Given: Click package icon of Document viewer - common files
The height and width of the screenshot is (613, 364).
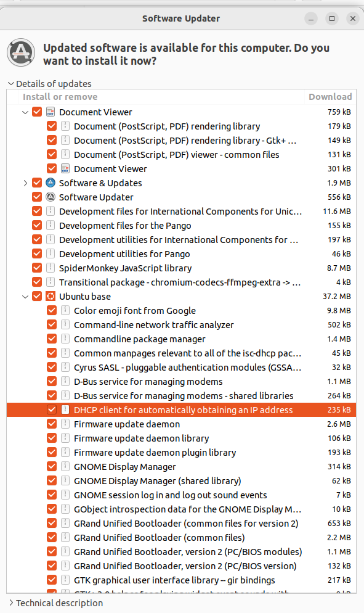Looking at the screenshot, I should point(65,154).
